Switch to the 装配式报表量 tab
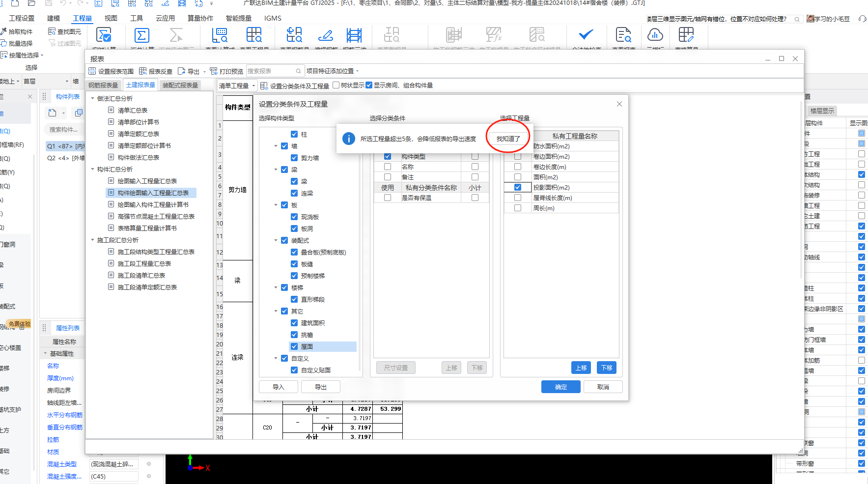The height and width of the screenshot is (484, 868). 180,85
